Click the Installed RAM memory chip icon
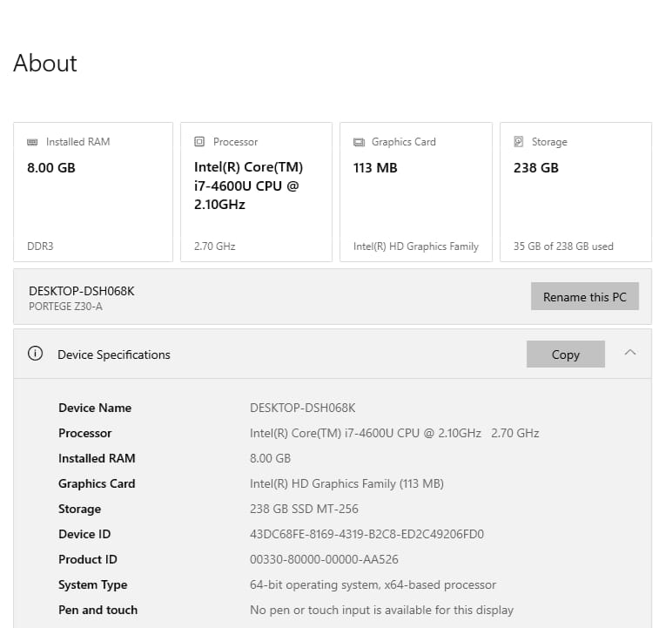 32,142
